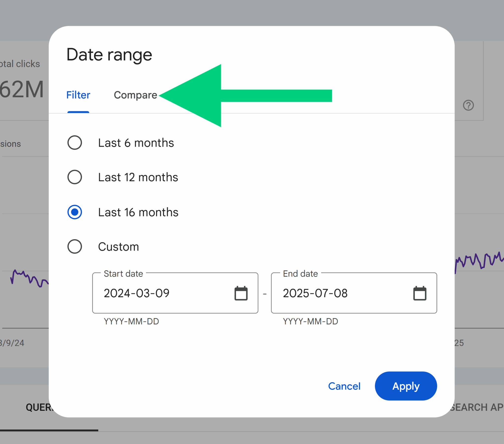Viewport: 504px width, 444px height.
Task: Switch to the Filter tab
Action: 78,95
